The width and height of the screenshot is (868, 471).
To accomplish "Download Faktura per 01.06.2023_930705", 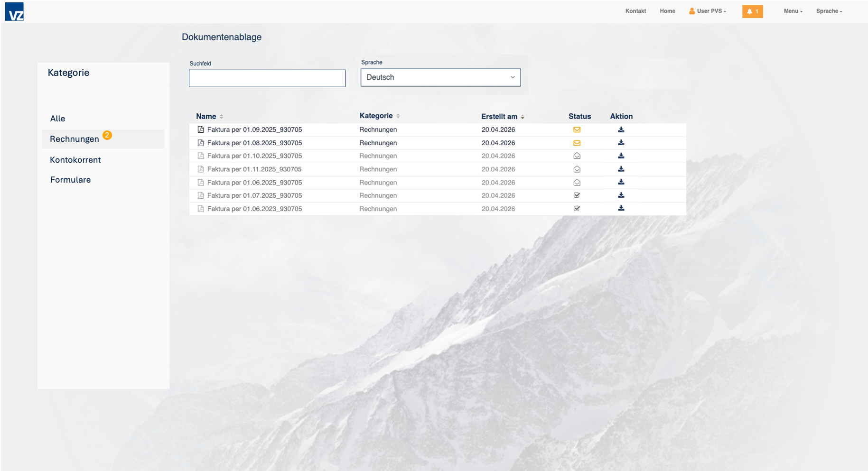I will (x=621, y=208).
